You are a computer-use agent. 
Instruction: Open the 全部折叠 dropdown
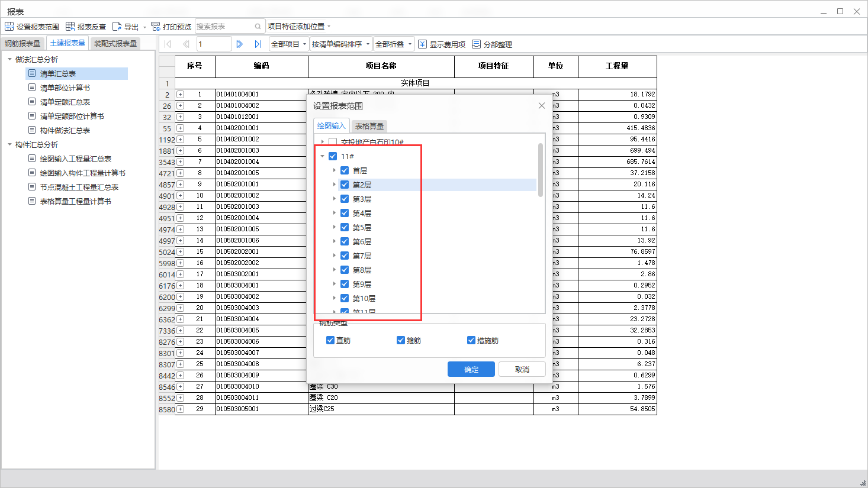coord(394,44)
